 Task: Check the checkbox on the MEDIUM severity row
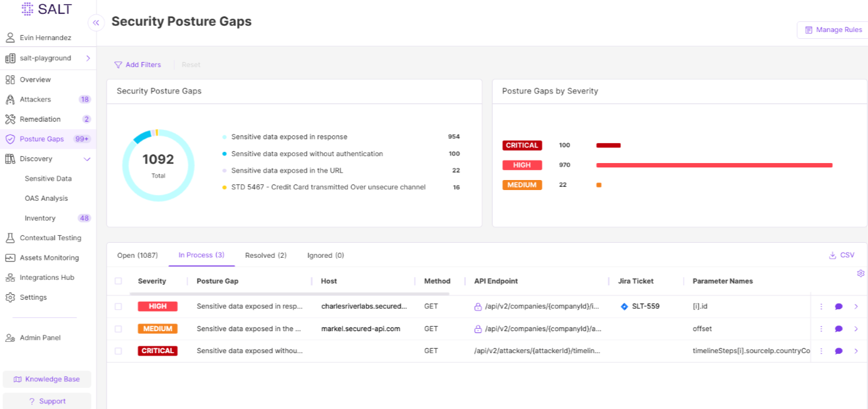pos(119,328)
